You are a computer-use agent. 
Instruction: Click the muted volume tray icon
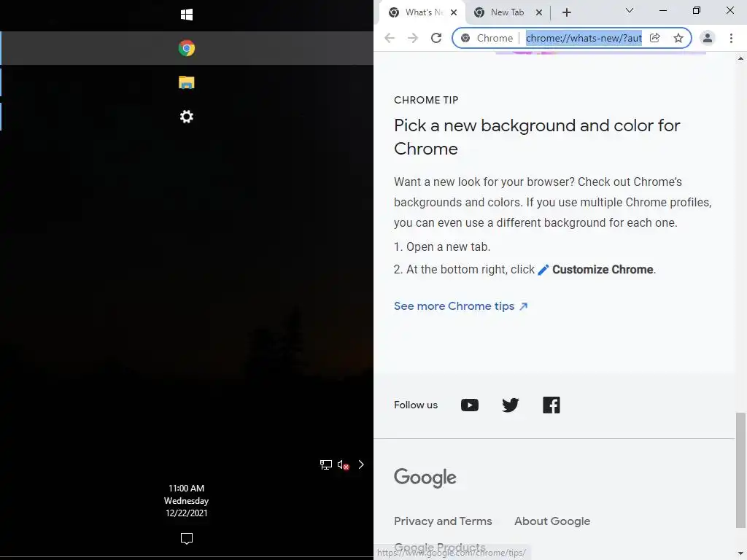point(344,464)
